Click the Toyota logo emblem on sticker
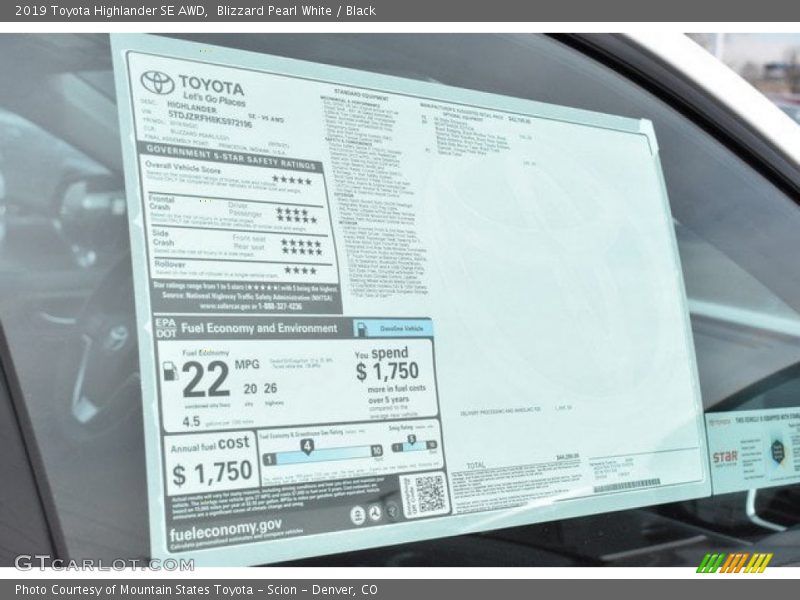Image resolution: width=800 pixels, height=600 pixels. 157,82
